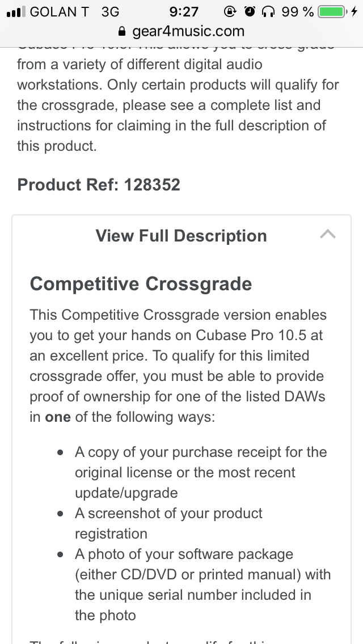This screenshot has height=644, width=363.
Task: Click the Competitive Crossgrade heading
Action: pos(141,283)
